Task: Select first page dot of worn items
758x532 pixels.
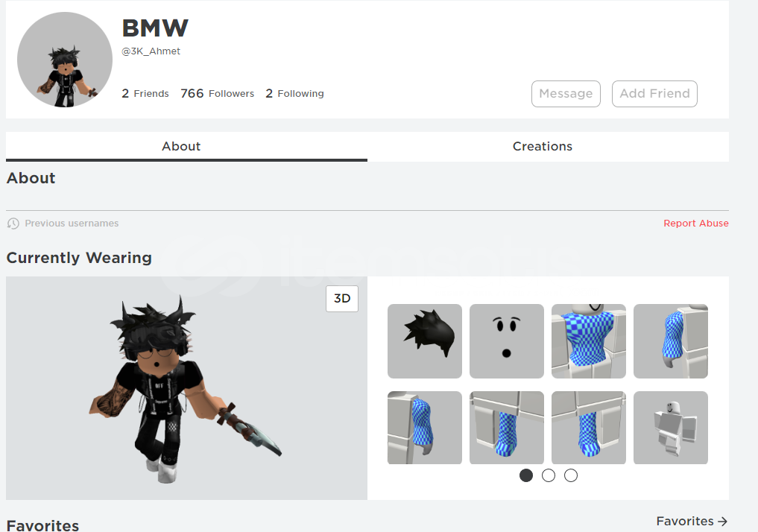Action: click(526, 475)
